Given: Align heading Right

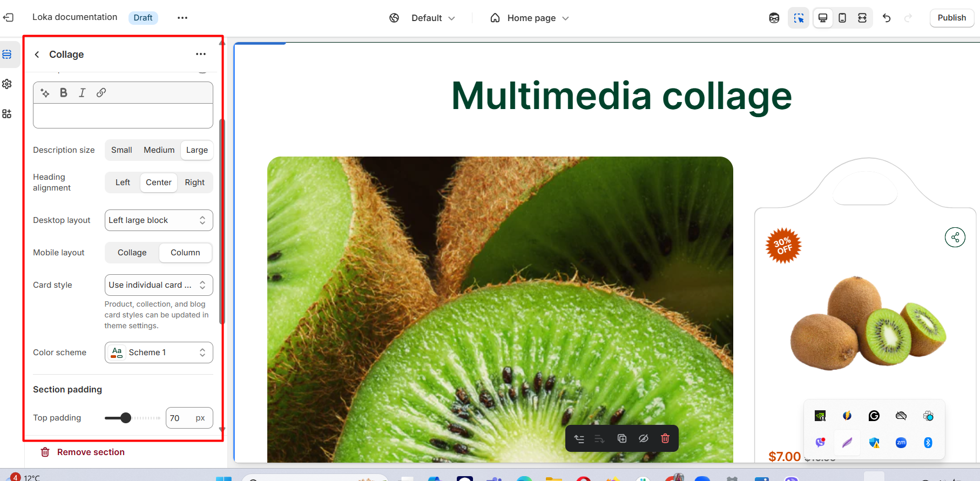Looking at the screenshot, I should (195, 182).
